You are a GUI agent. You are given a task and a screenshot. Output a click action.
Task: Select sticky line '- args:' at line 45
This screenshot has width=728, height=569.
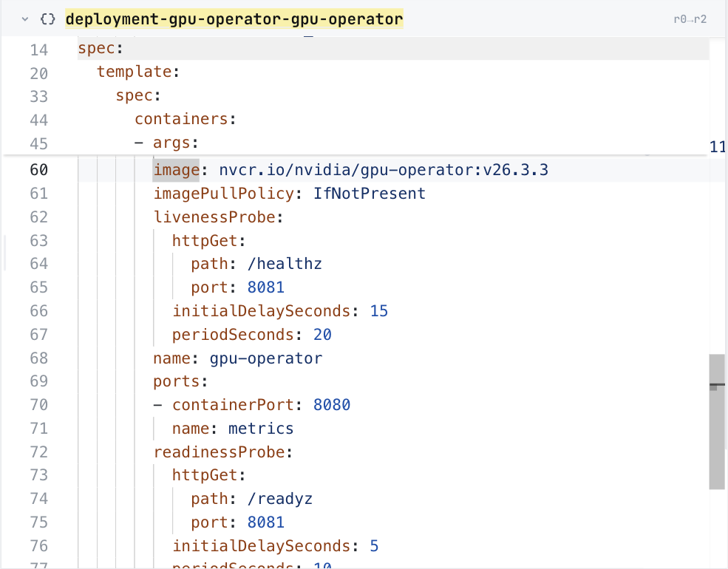coord(166,143)
